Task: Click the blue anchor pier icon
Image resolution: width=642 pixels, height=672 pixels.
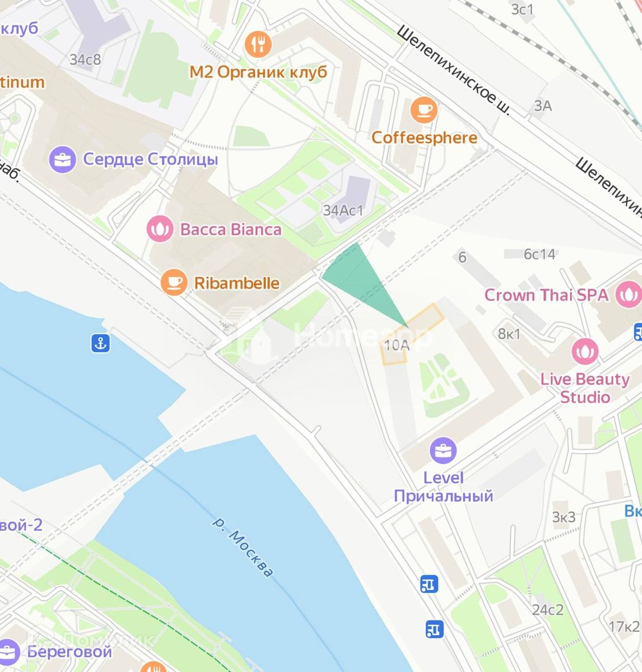Action: [x=100, y=343]
